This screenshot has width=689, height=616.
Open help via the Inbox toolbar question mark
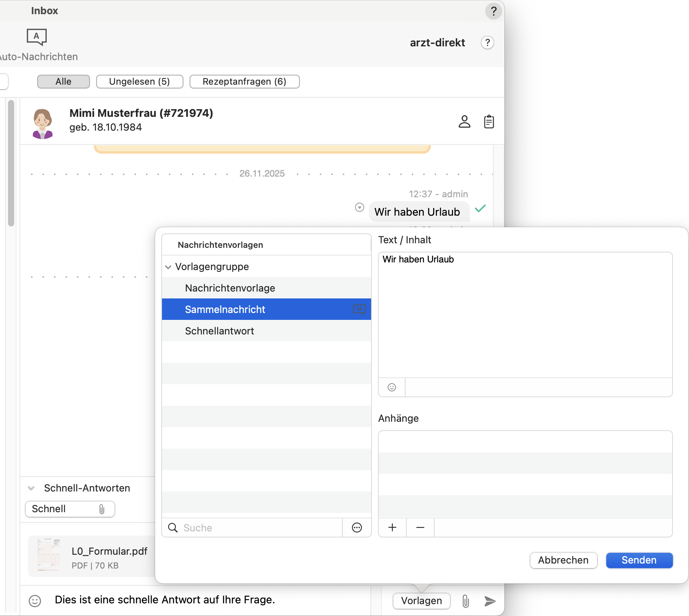(493, 11)
